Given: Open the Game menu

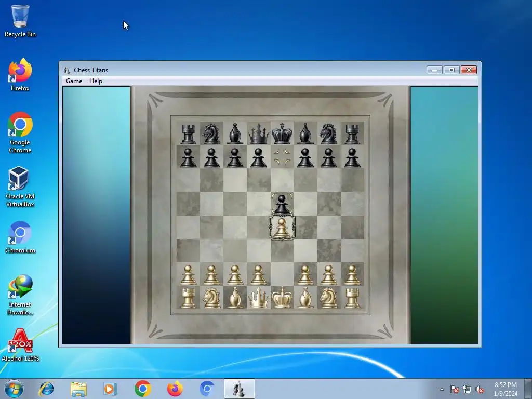Looking at the screenshot, I should click(74, 81).
